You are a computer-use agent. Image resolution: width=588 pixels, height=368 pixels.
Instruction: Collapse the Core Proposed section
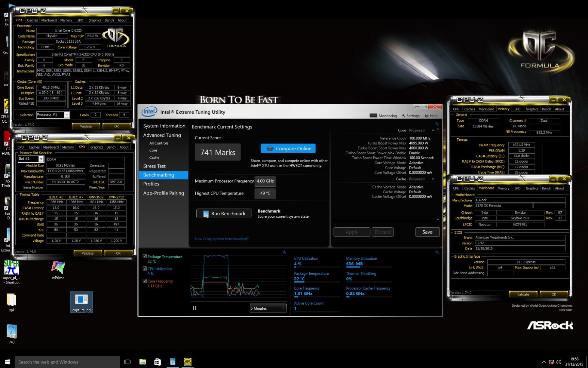click(x=433, y=130)
